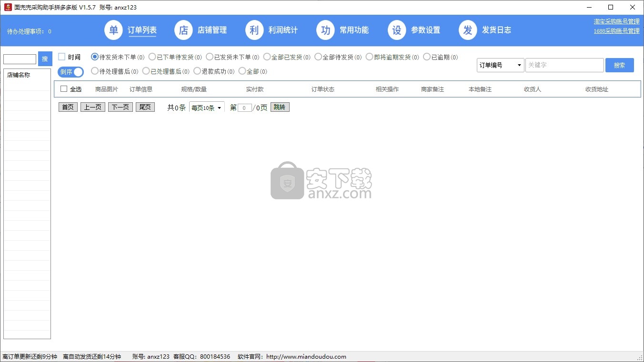Click the 规格/数量 column header

[x=194, y=89]
